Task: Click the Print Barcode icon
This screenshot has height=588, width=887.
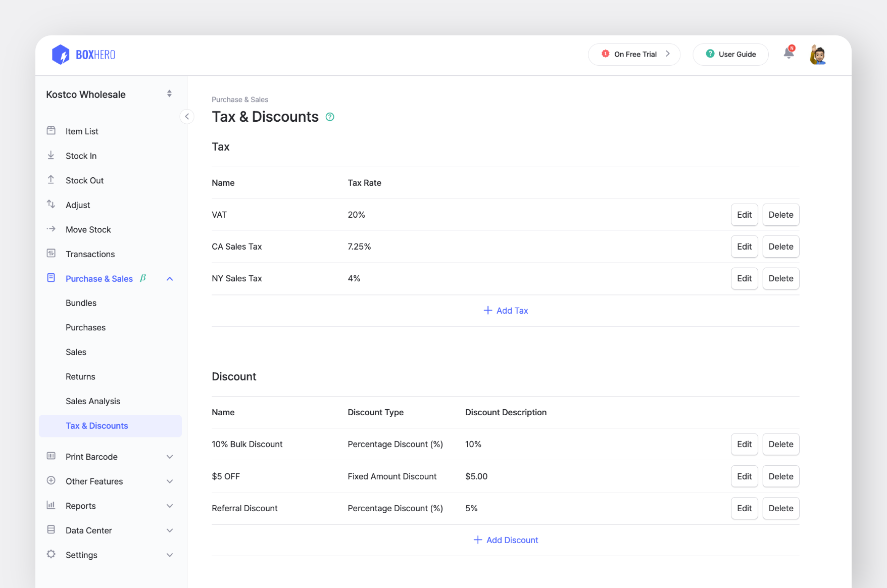Action: click(51, 456)
